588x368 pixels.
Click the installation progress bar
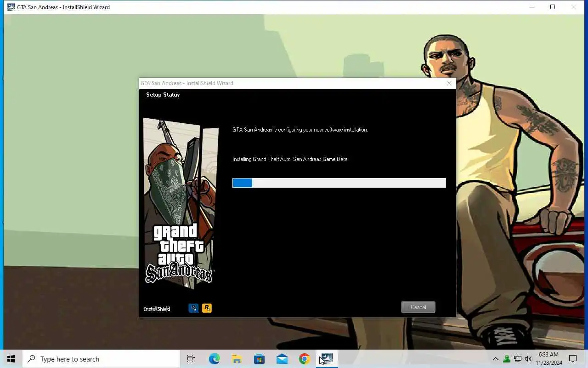pyautogui.click(x=339, y=183)
